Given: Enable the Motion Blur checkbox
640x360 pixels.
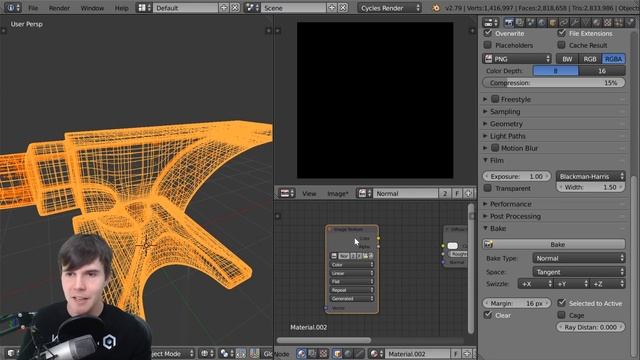Looking at the screenshot, I should [x=495, y=148].
